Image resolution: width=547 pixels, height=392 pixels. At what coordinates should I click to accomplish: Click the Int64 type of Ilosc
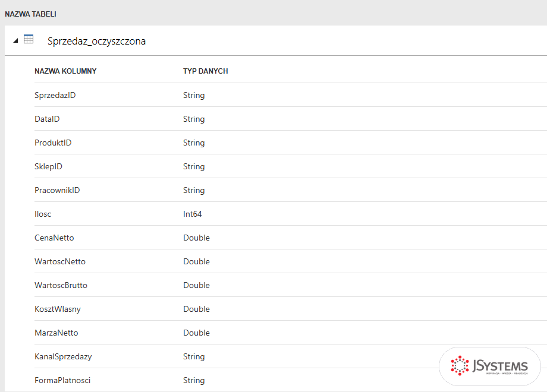(193, 214)
